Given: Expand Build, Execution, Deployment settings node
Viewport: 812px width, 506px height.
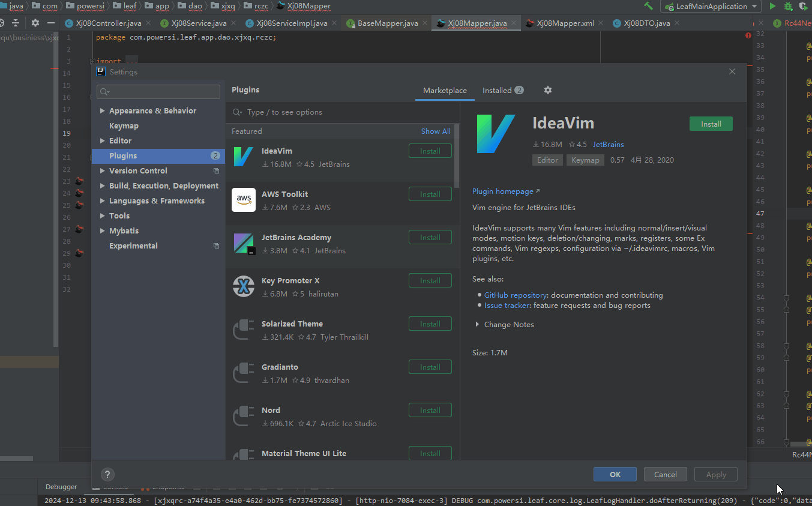Looking at the screenshot, I should pos(103,186).
